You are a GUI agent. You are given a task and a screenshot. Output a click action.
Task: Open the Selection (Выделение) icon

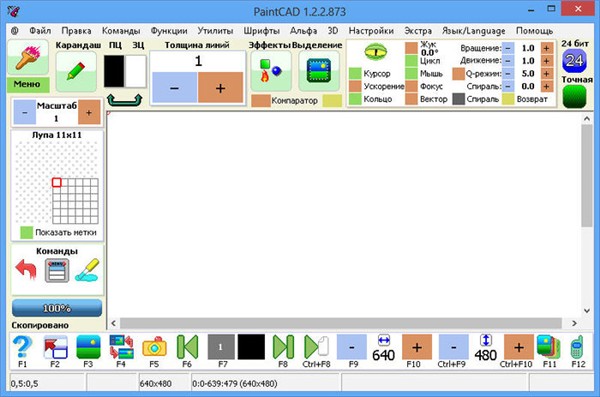coord(319,71)
